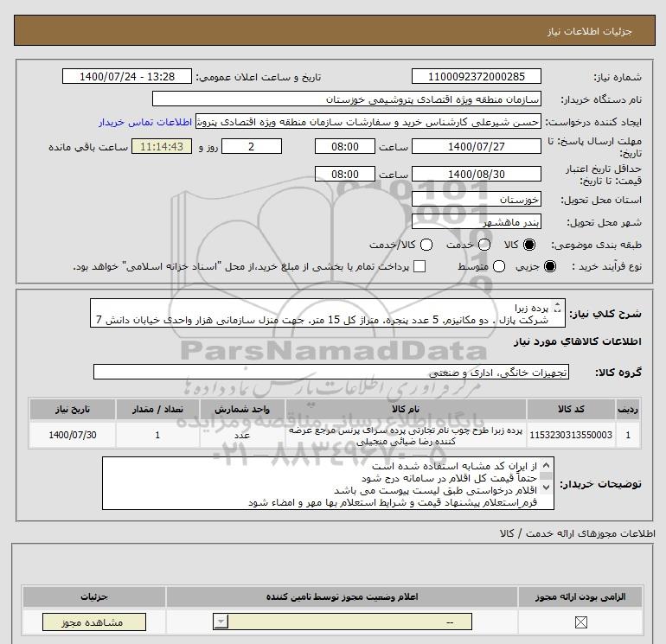The width and height of the screenshot is (666, 644).
Task: Click the announcement date field 1400/07/24 - 13:28
Action: [x=127, y=76]
